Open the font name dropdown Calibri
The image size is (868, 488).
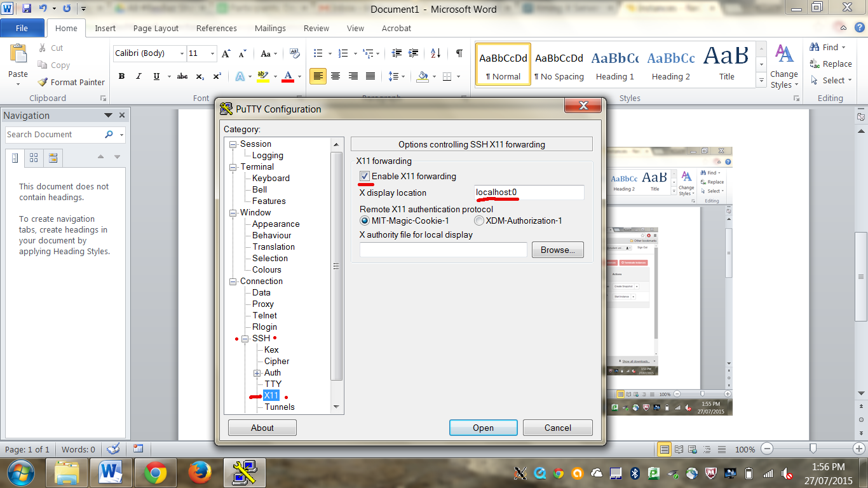(x=182, y=53)
